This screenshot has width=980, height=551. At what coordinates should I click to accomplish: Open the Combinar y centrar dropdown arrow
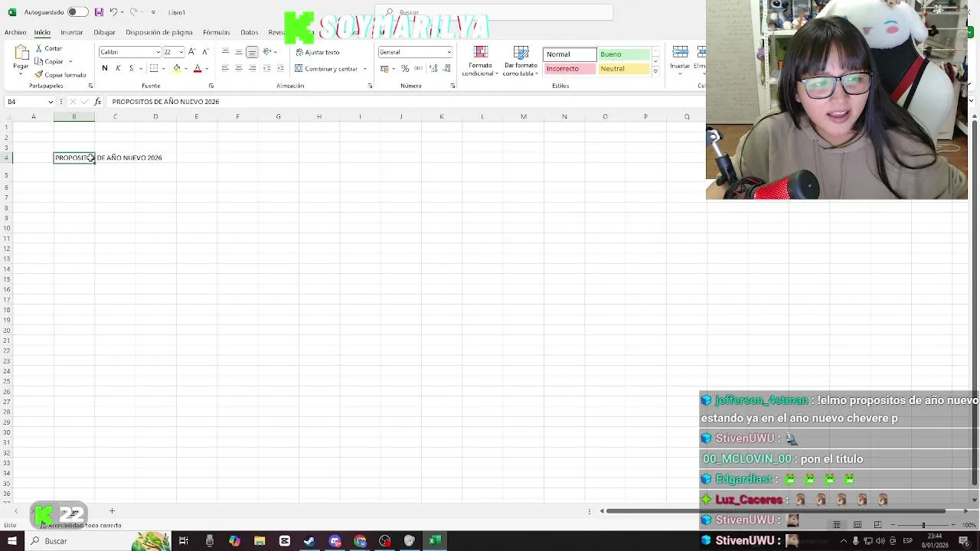(365, 68)
